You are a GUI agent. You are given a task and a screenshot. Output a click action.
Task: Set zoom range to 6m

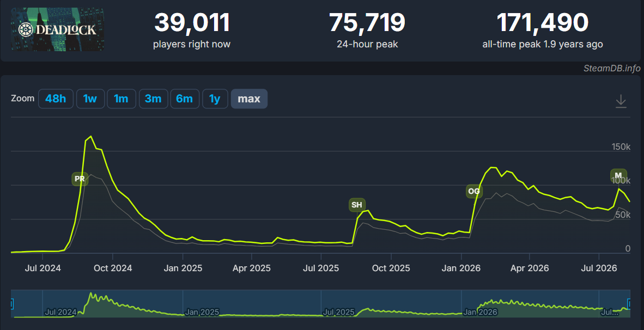point(184,99)
